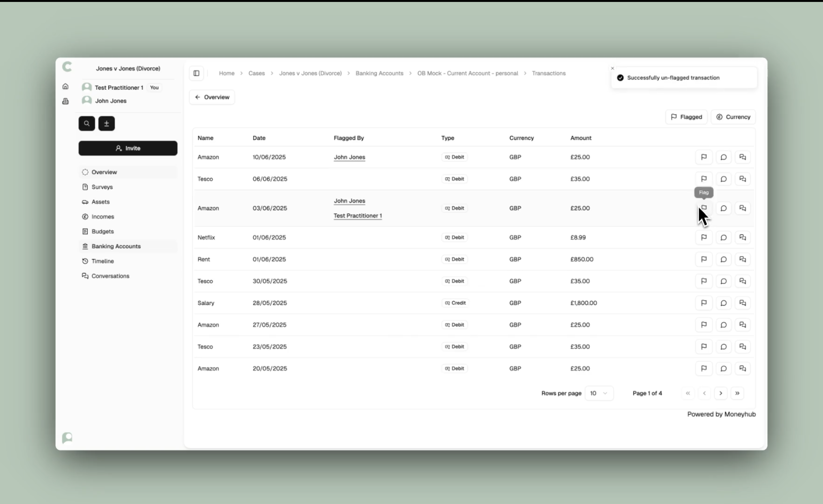The image size is (823, 504).
Task: Click the Test Practitioner 1 flagged-by link
Action: [357, 216]
